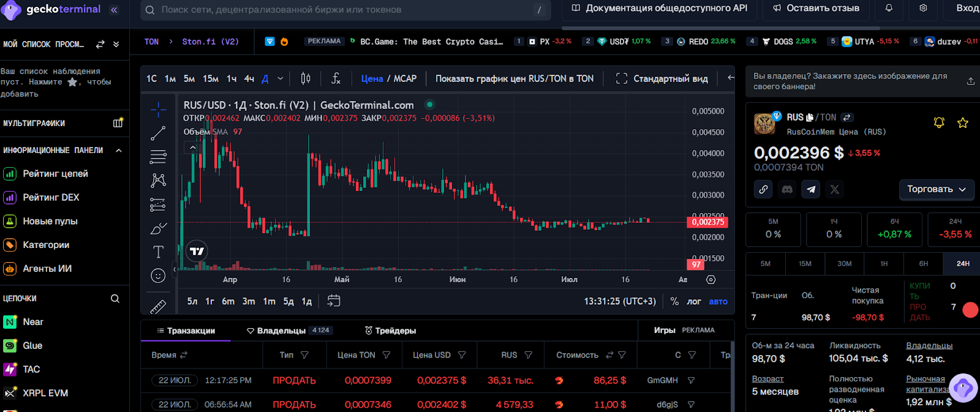The image size is (980, 412).
Task: Switch chart to MCAP mode
Action: (x=405, y=78)
